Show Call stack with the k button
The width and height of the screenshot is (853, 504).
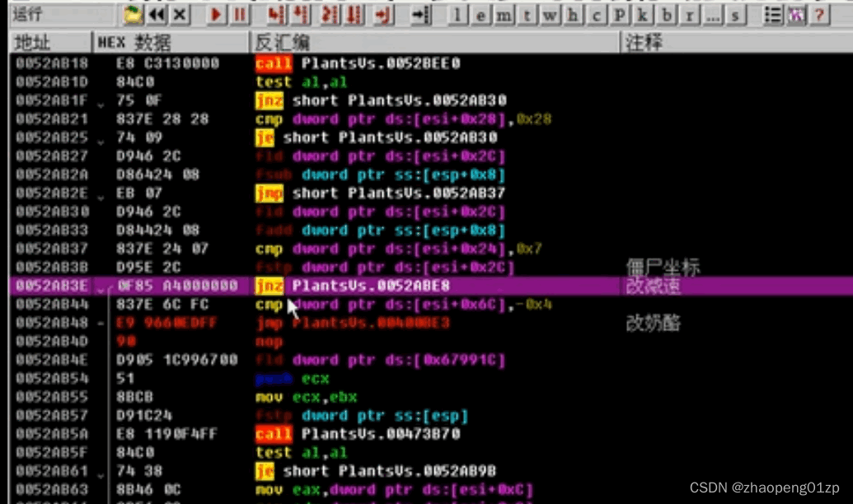tap(643, 15)
